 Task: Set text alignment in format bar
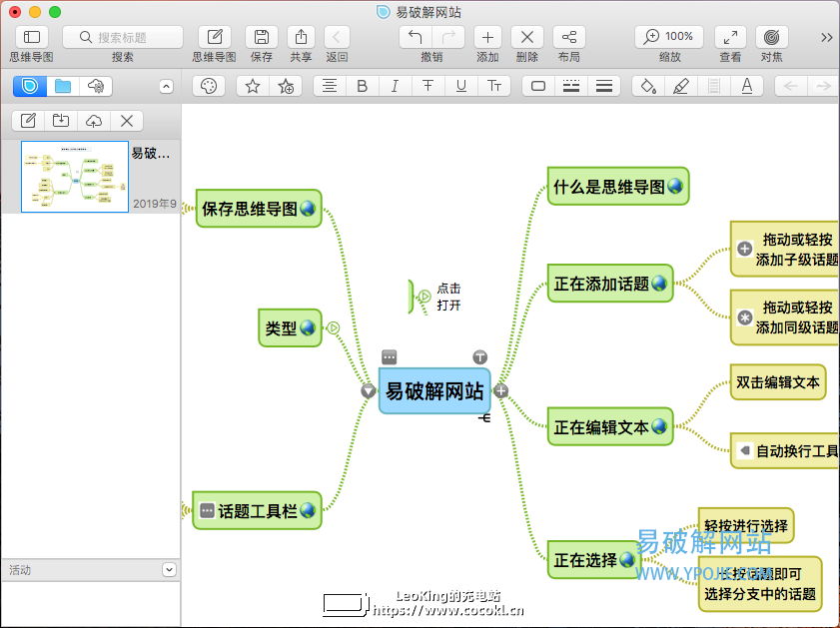click(x=330, y=86)
